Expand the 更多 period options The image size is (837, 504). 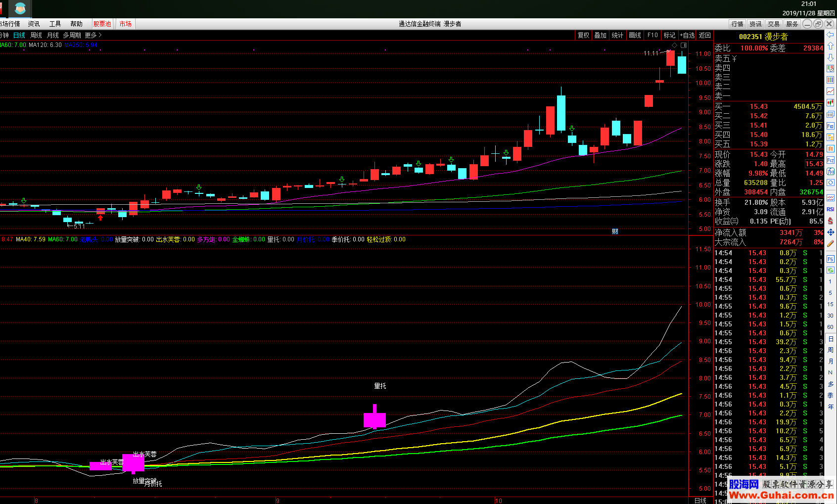coord(93,35)
